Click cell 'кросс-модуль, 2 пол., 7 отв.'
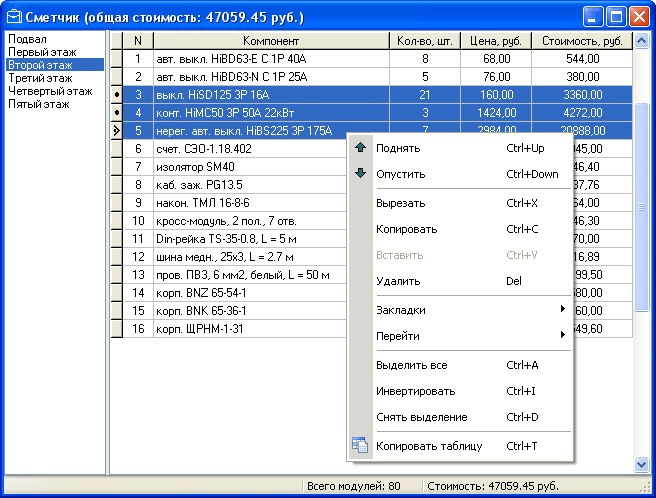This screenshot has height=498, width=656. (x=250, y=221)
